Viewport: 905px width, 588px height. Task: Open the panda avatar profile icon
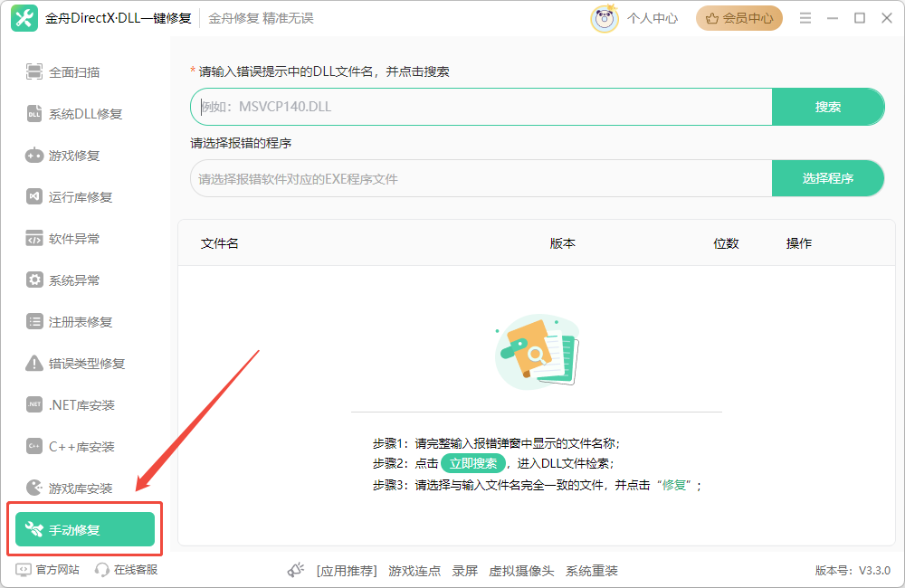(605, 18)
